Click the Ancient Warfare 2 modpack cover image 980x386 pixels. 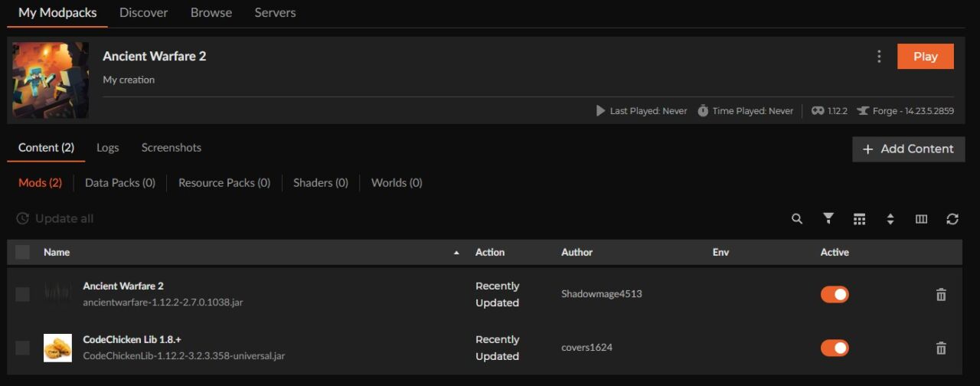(51, 80)
